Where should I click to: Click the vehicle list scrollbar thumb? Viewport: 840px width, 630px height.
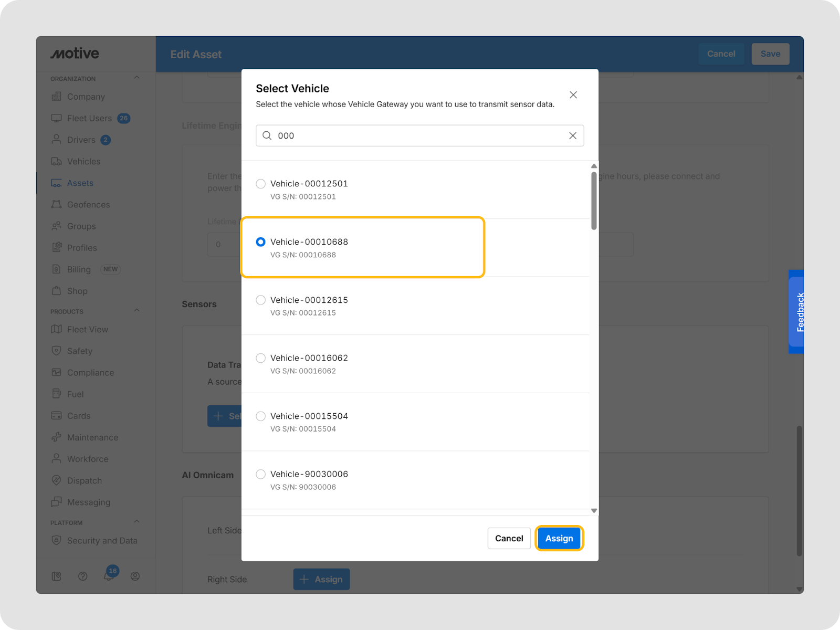(x=594, y=201)
